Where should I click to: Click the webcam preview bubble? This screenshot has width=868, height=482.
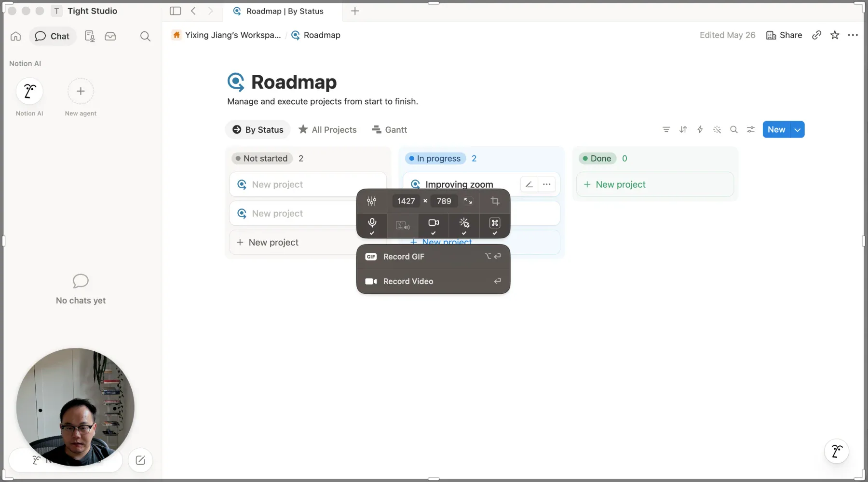pos(75,407)
